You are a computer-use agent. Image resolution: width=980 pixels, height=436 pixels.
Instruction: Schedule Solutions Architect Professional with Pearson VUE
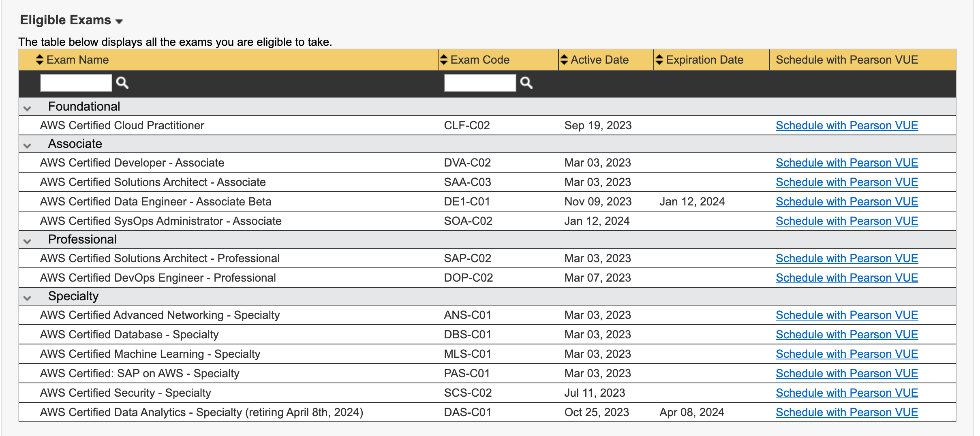click(x=847, y=259)
